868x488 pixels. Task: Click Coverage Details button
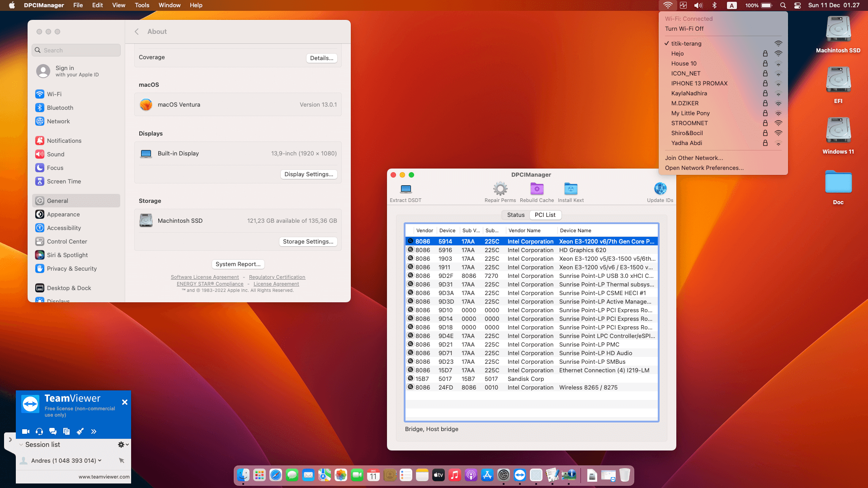[321, 58]
